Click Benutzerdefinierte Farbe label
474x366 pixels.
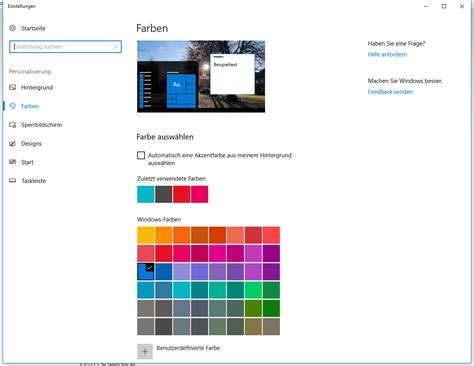tap(188, 348)
